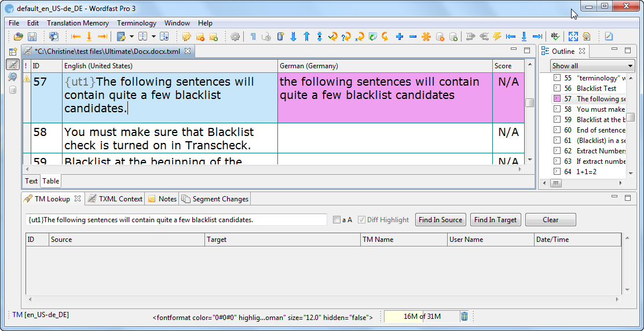The width and height of the screenshot is (644, 331).
Task: Click the note icon with green plus
Action: (x=214, y=36)
